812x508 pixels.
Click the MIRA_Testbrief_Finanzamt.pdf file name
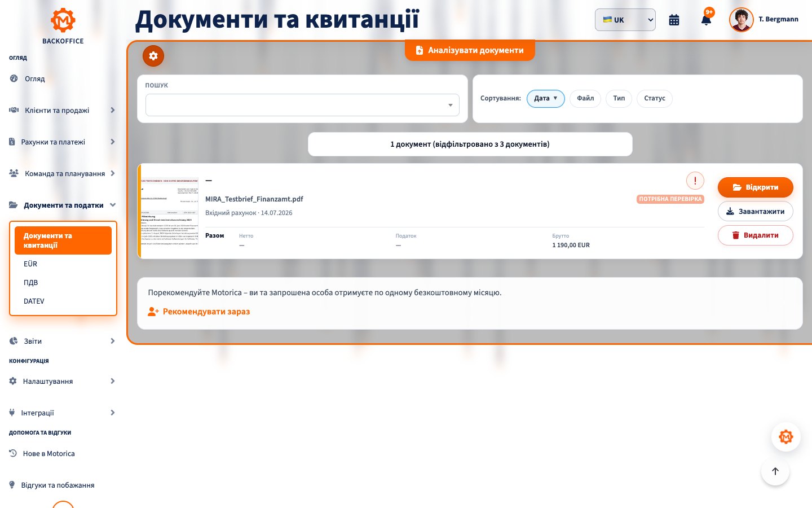point(254,199)
